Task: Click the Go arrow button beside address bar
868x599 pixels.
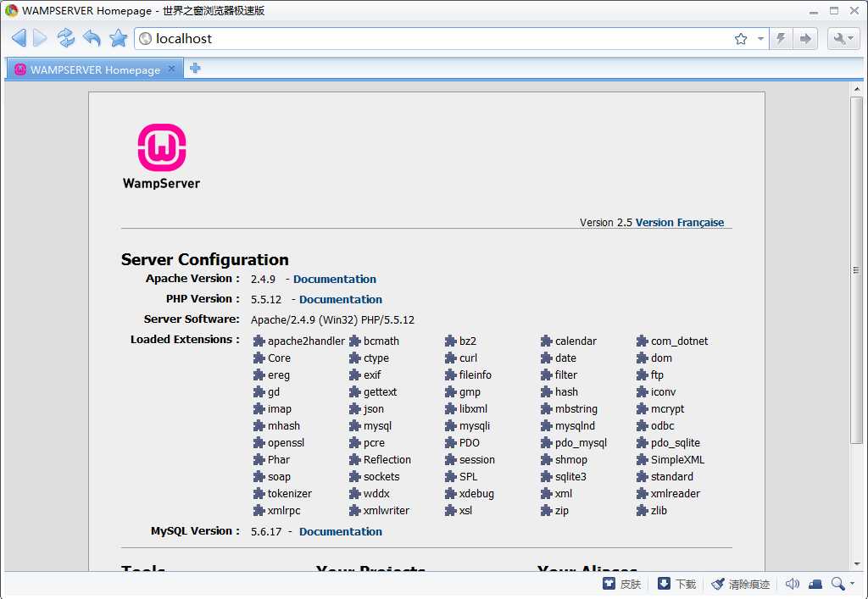Action: point(805,39)
